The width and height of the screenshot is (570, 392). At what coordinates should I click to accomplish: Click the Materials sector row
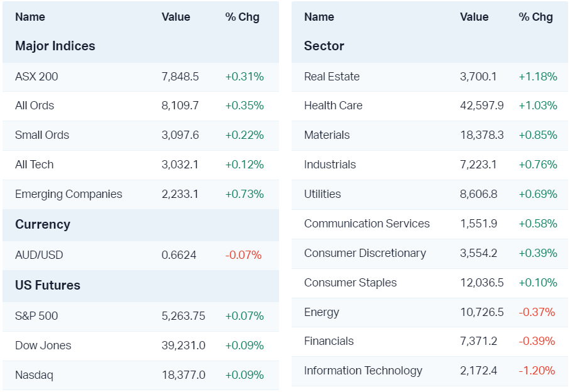pyautogui.click(x=327, y=135)
